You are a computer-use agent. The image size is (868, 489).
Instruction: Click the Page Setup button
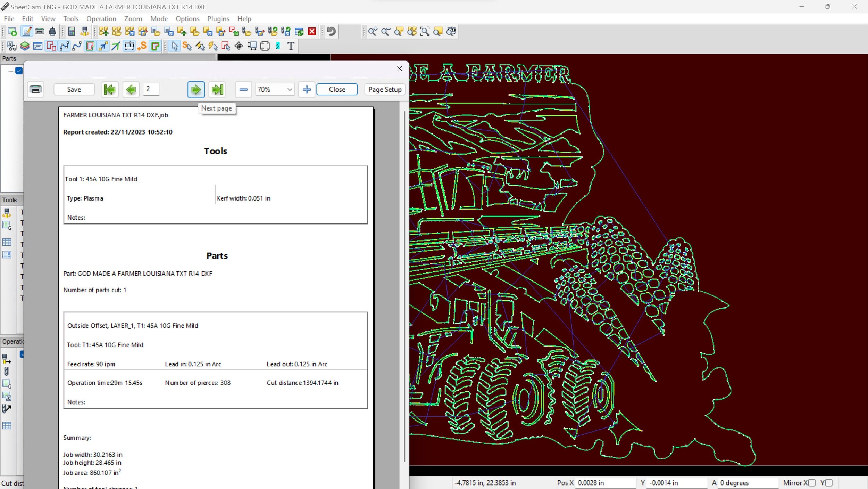385,89
